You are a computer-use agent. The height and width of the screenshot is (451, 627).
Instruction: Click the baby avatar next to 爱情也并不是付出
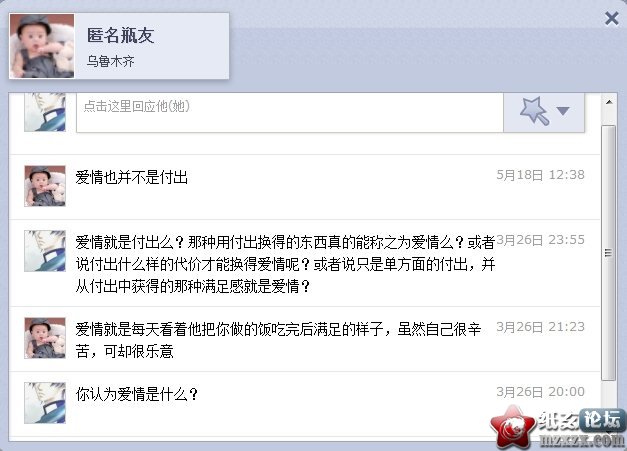click(45, 186)
